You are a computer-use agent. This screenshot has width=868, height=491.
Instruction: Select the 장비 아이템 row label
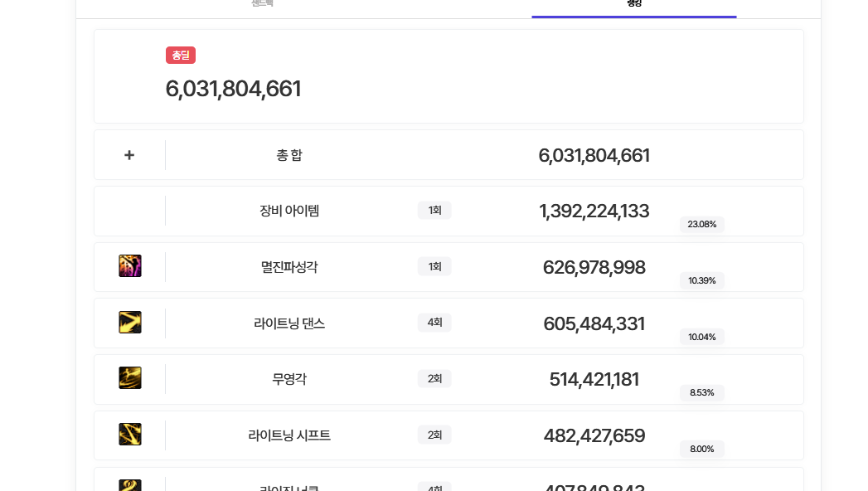tap(289, 211)
